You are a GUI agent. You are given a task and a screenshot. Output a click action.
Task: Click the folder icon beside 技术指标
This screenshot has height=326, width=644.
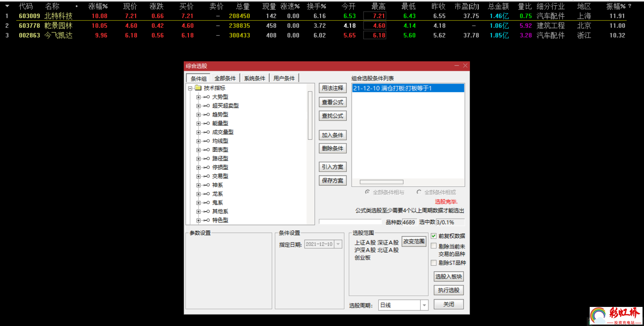click(198, 88)
